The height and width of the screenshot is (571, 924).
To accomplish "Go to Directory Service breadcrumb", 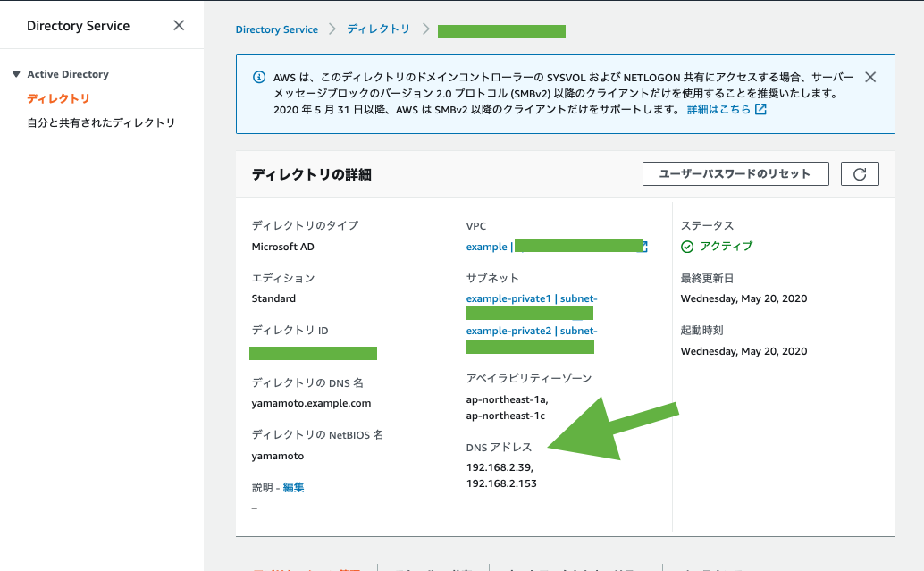I will 276,29.
